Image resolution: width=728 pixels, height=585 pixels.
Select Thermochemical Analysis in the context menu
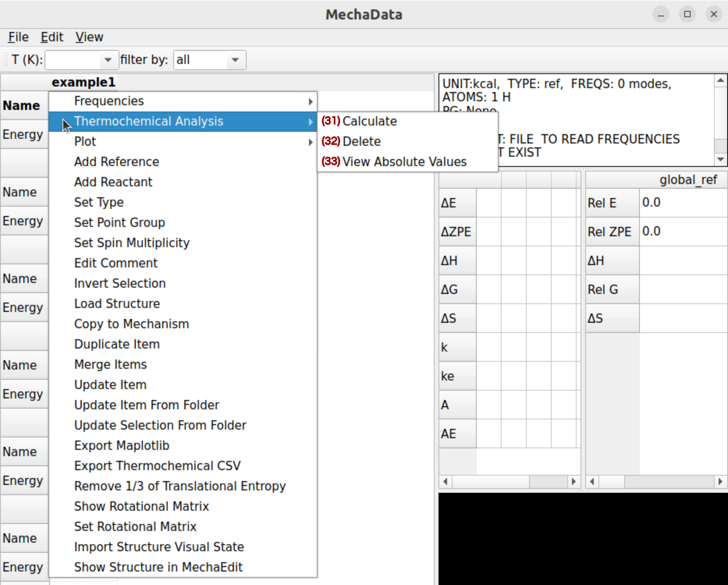click(183, 121)
